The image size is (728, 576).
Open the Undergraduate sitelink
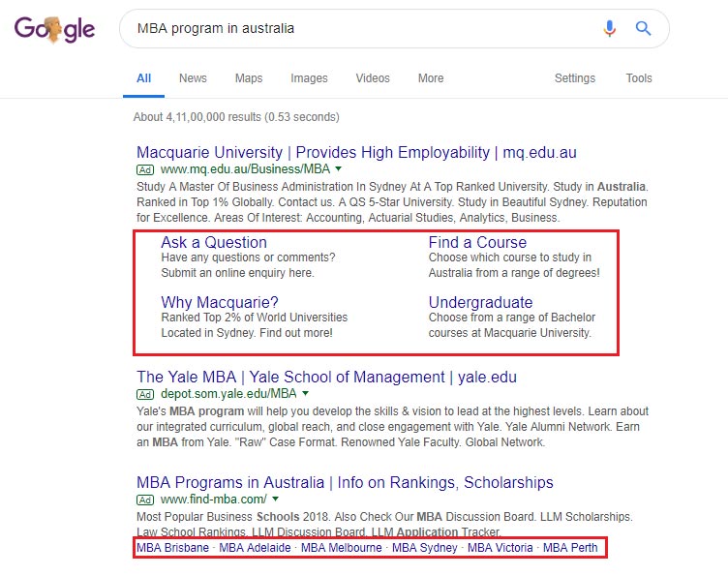coord(480,302)
